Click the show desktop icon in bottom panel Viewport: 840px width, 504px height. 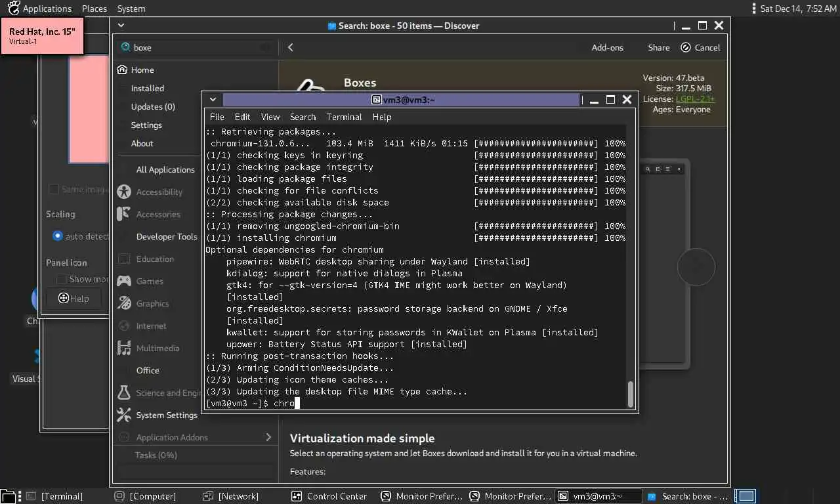tap(7, 496)
